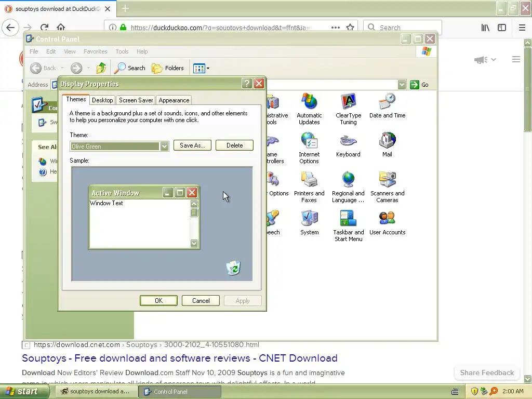Screen dimensions: 532x399
Task: Open Souptoys CNET Download result link
Action: (179, 358)
